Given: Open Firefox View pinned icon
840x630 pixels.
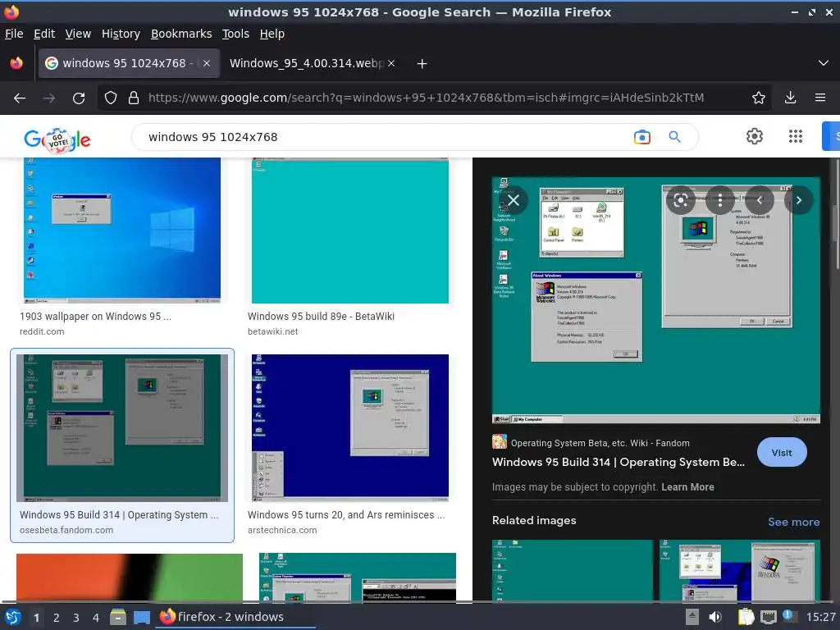Looking at the screenshot, I should [16, 63].
